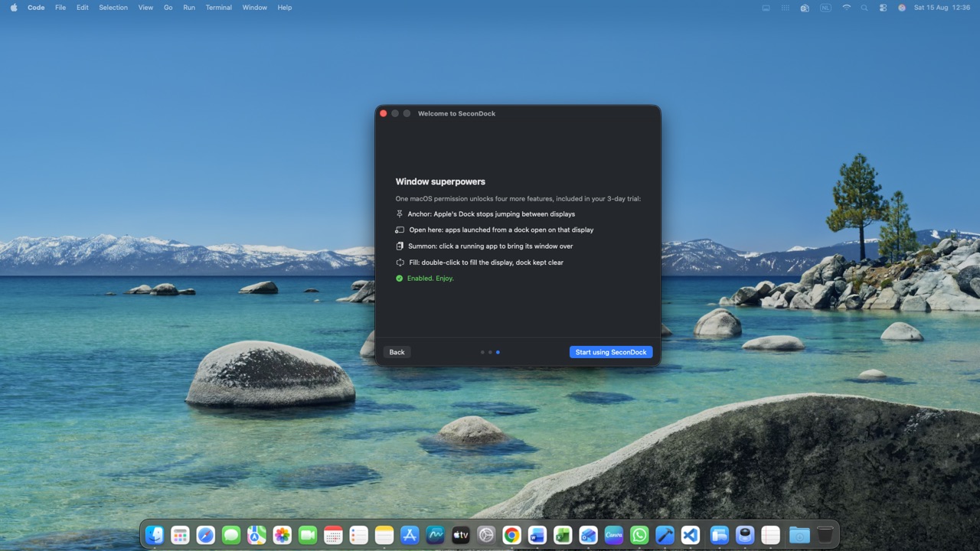Launch Apple TV from the Dock
This screenshot has height=551, width=980.
461,535
